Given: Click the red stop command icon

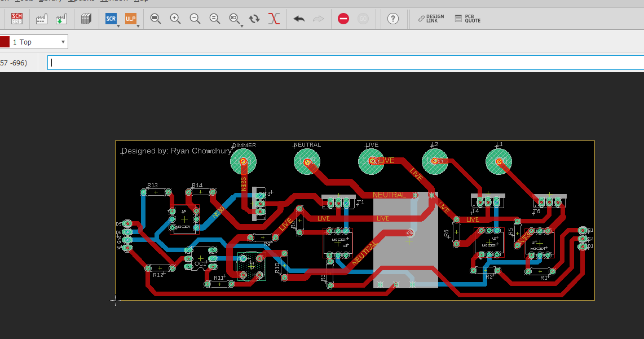Looking at the screenshot, I should click(343, 19).
